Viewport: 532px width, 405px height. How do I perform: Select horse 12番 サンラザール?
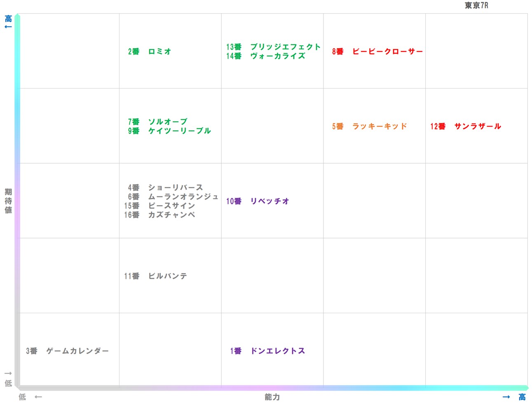(x=465, y=127)
